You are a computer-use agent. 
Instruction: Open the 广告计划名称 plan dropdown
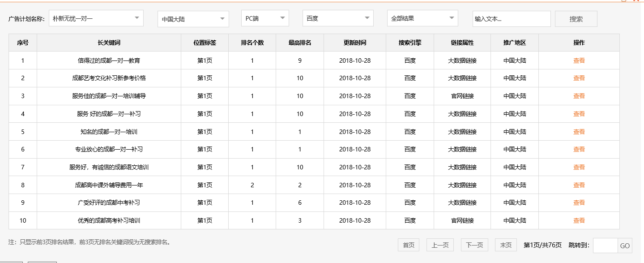pos(96,18)
